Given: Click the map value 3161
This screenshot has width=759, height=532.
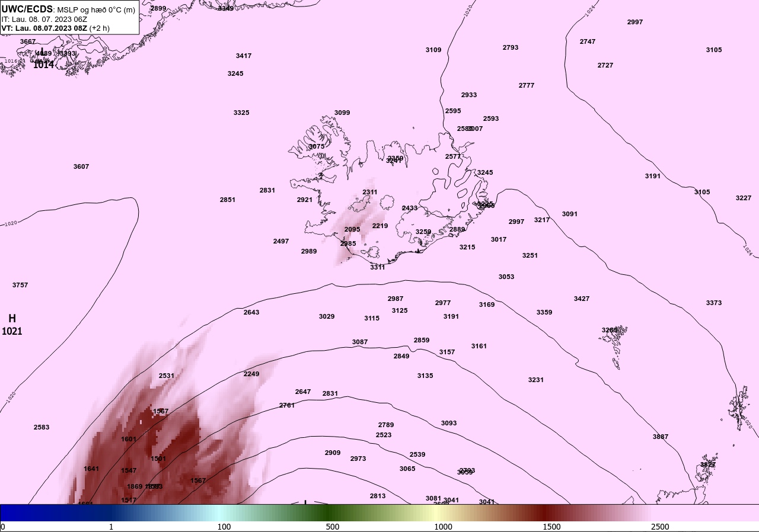Looking at the screenshot, I should (x=479, y=346).
